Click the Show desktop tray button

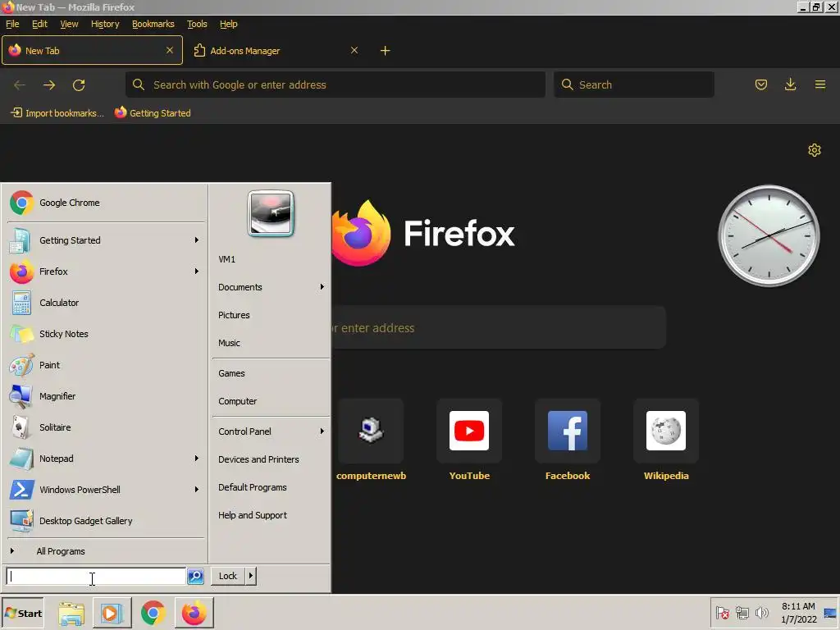point(830,613)
